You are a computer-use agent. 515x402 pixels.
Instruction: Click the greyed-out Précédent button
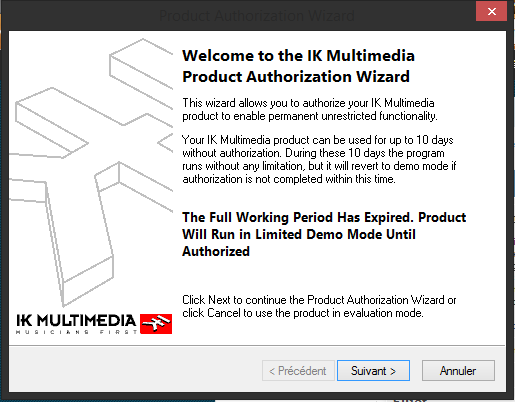tap(298, 370)
